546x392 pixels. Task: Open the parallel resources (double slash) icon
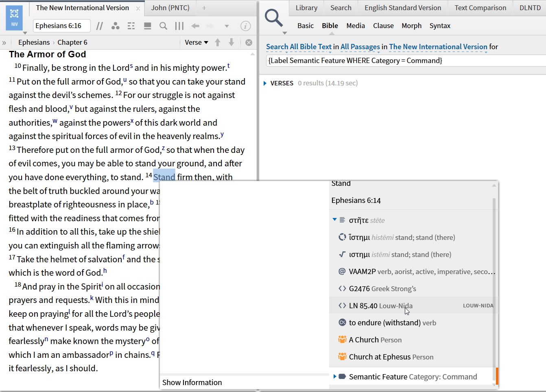[100, 26]
